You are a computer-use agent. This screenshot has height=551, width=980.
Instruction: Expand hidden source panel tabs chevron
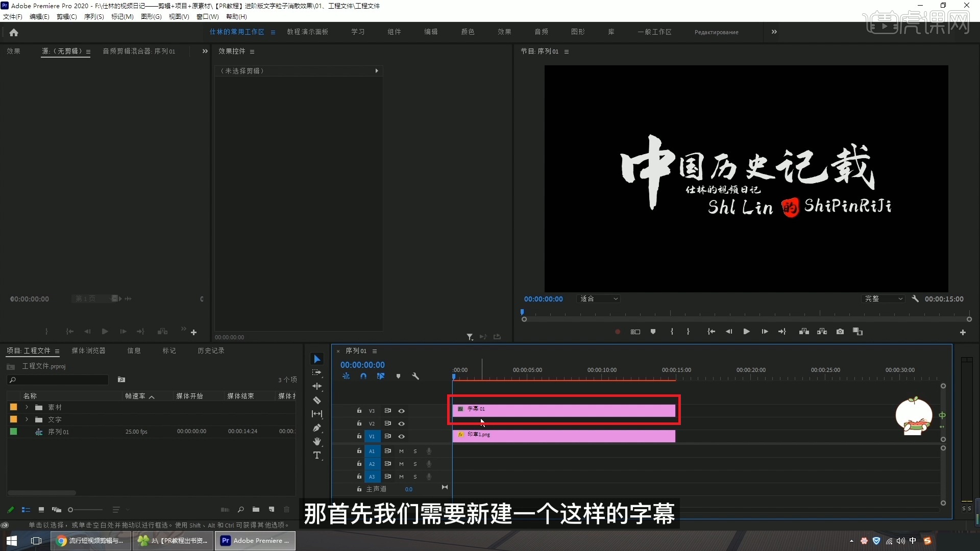click(x=205, y=51)
